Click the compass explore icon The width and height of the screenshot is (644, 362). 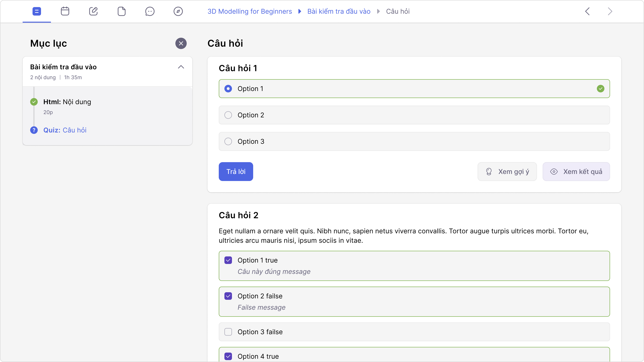click(178, 11)
